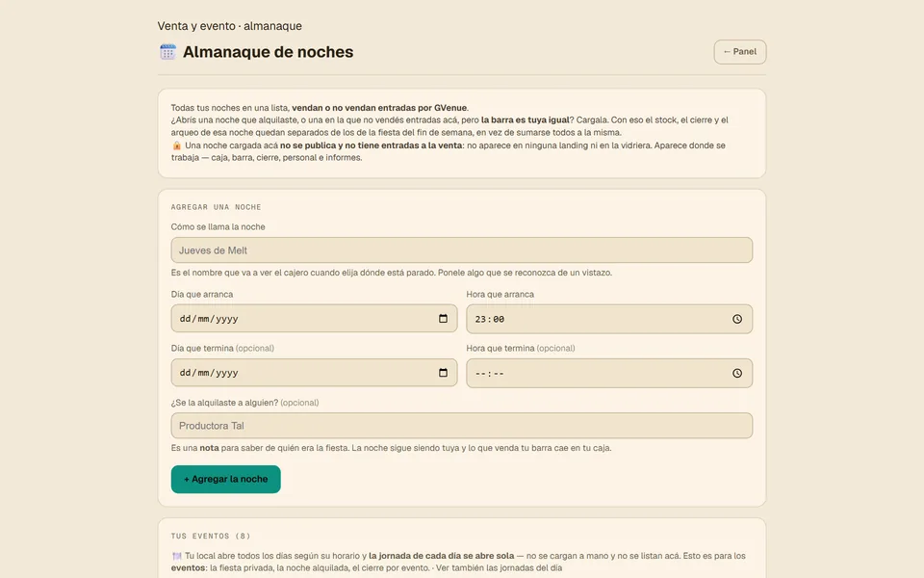The image size is (924, 578).
Task: Open the clock picker for Hora que termina
Action: pos(737,374)
